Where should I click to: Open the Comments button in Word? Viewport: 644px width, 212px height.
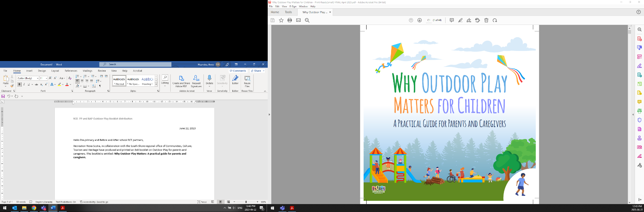tap(238, 71)
